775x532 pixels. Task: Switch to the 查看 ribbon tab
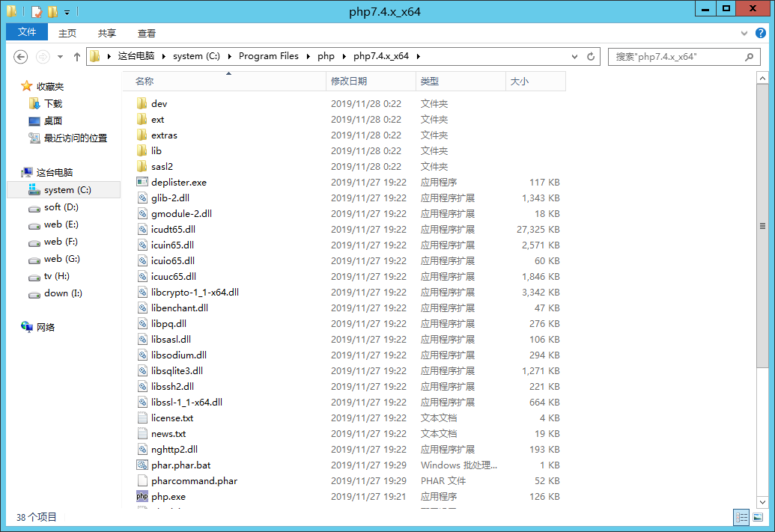pyautogui.click(x=146, y=32)
